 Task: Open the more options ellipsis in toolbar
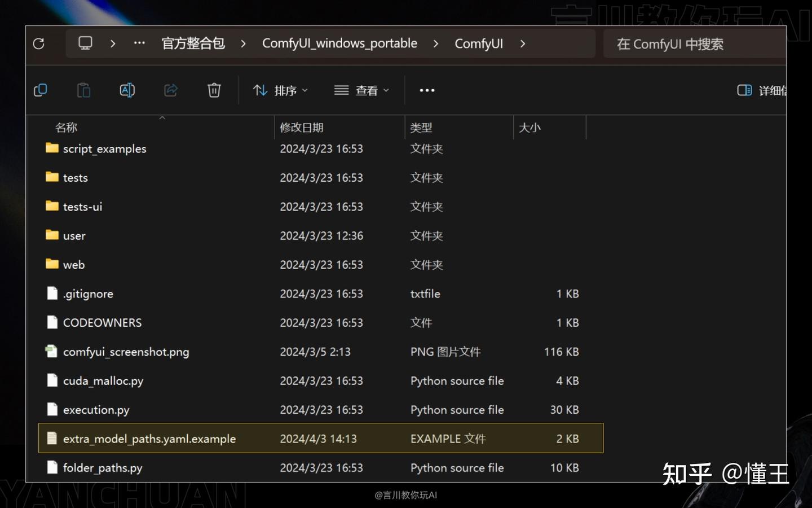tap(427, 90)
